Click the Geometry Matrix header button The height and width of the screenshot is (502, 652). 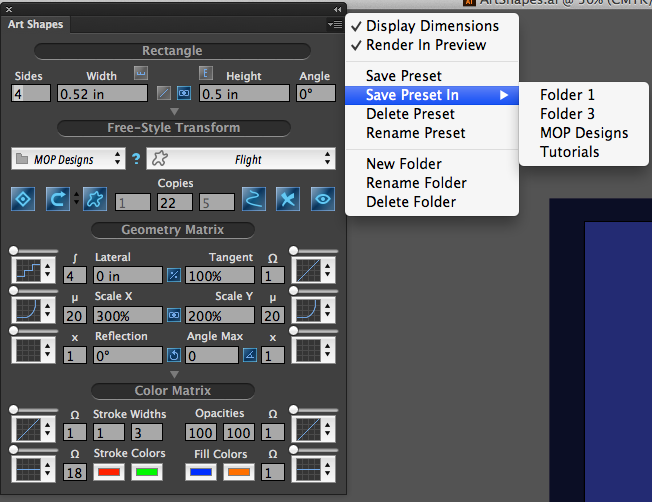click(173, 230)
